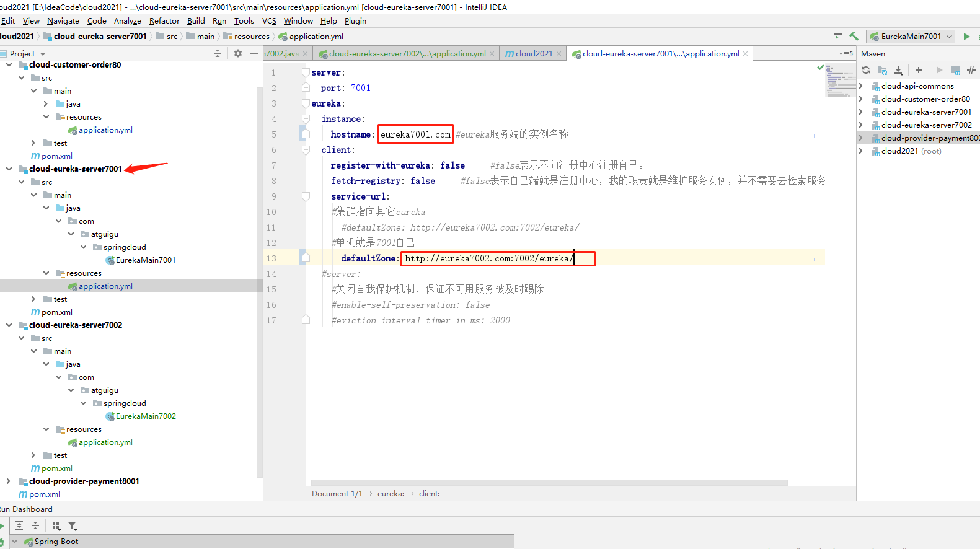The width and height of the screenshot is (980, 549).
Task: Click Maven Download Sources icon
Action: click(x=899, y=70)
